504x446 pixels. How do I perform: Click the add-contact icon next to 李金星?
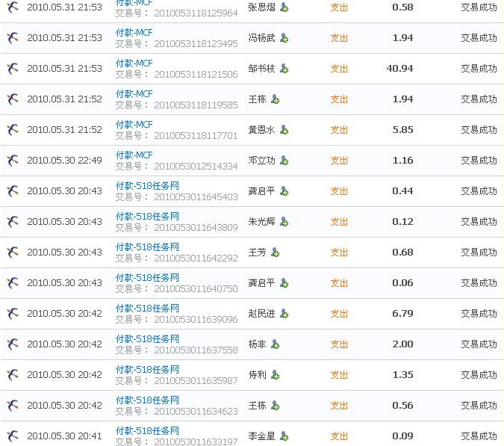click(284, 436)
